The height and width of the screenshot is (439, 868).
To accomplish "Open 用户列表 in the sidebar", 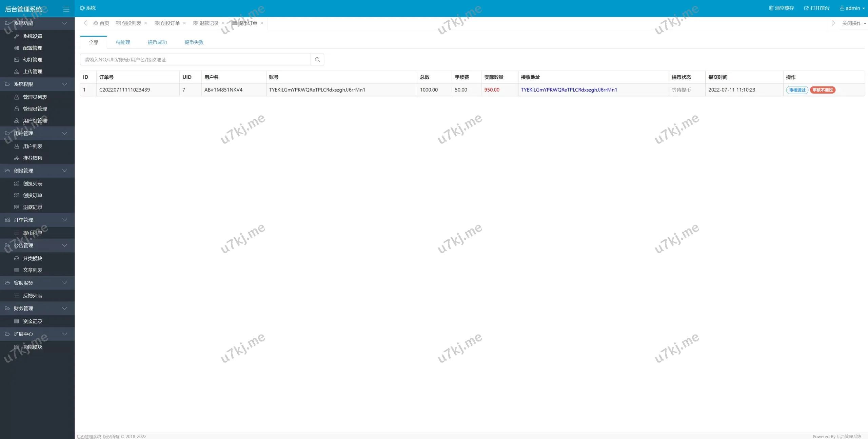I will (33, 146).
